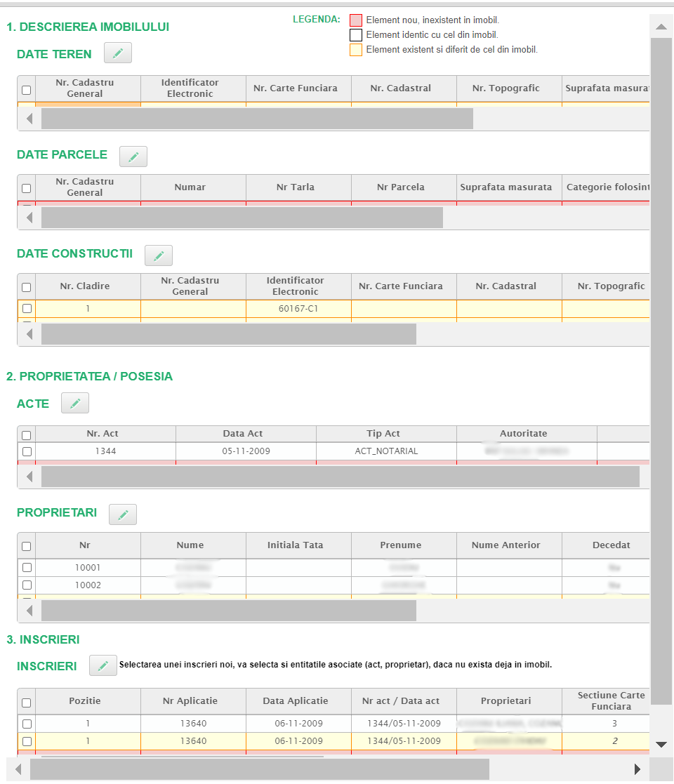Open the INSCRIERI edit pencil button
Viewport: 674px width, 784px height.
pyautogui.click(x=103, y=665)
